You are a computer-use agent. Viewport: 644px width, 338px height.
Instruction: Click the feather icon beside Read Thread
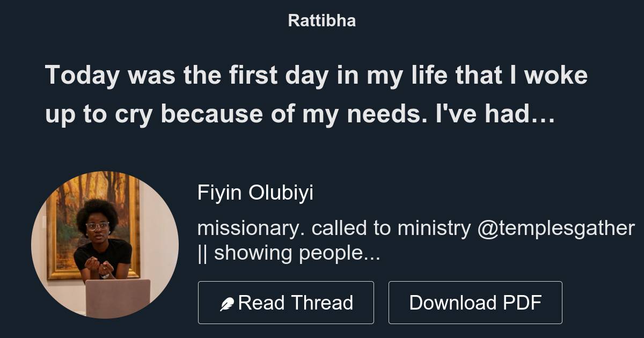point(227,304)
